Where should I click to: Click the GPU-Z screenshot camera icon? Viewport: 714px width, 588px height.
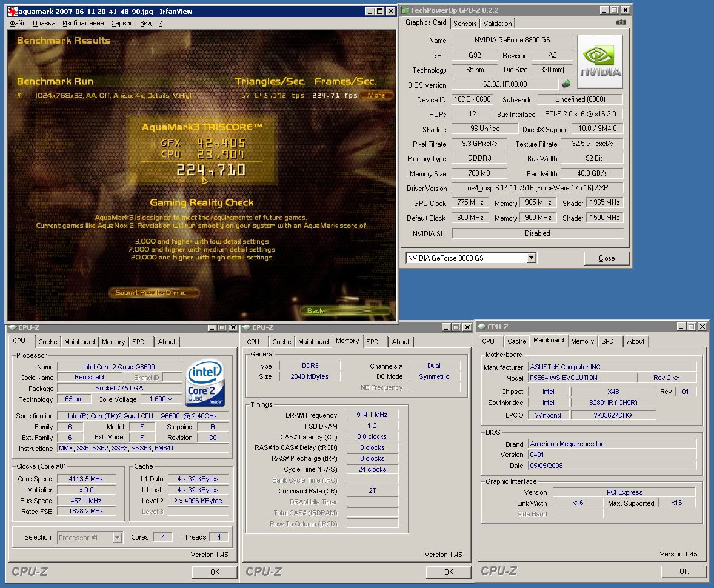pos(621,22)
